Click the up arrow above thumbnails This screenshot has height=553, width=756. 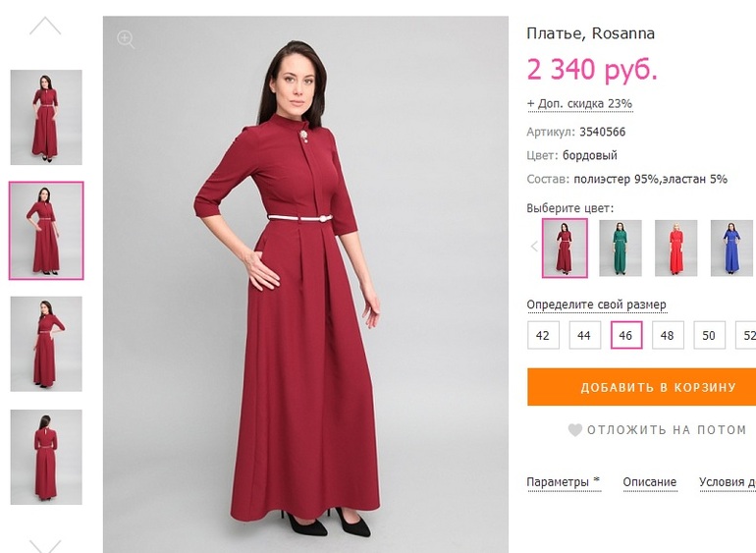pos(45,26)
